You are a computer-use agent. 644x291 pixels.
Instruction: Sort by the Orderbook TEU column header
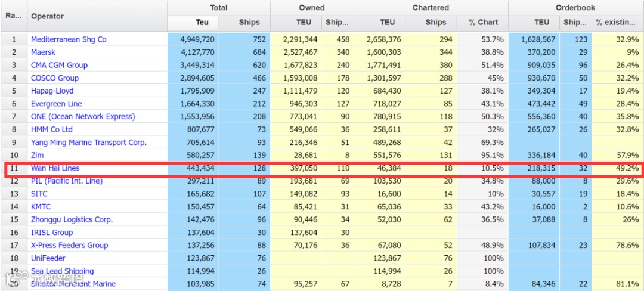(x=534, y=23)
